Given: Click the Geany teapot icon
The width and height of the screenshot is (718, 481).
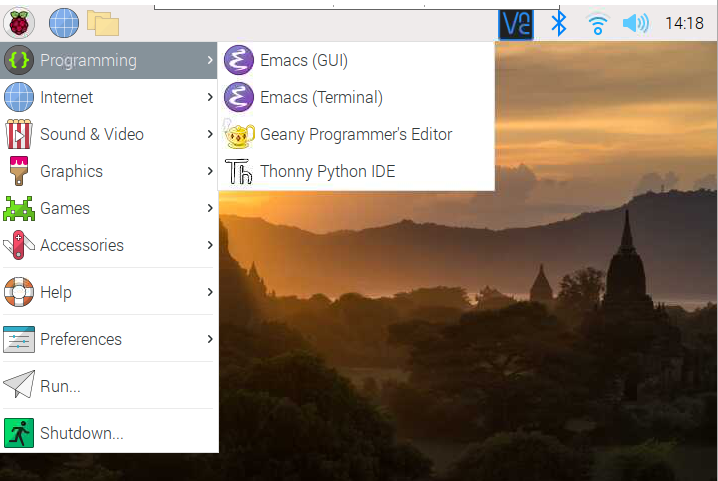Looking at the screenshot, I should 239,134.
